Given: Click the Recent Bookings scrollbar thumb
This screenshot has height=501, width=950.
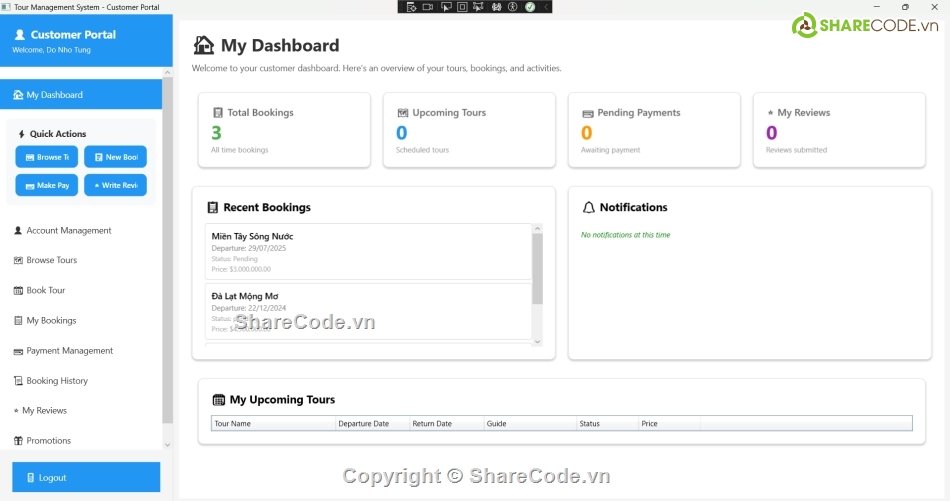Looking at the screenshot, I should click(537, 268).
